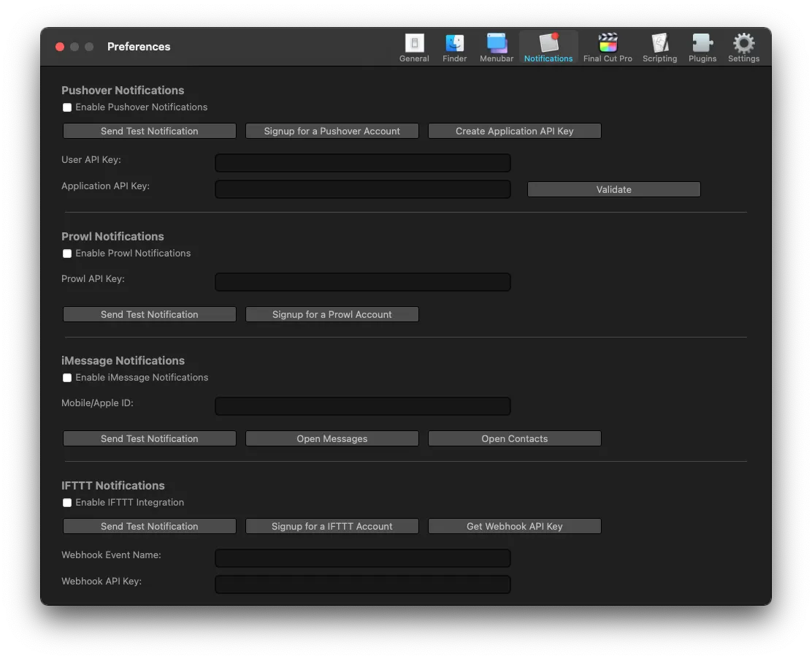Select the Notifications toolbar icon
The height and width of the screenshot is (659, 812).
pyautogui.click(x=548, y=47)
